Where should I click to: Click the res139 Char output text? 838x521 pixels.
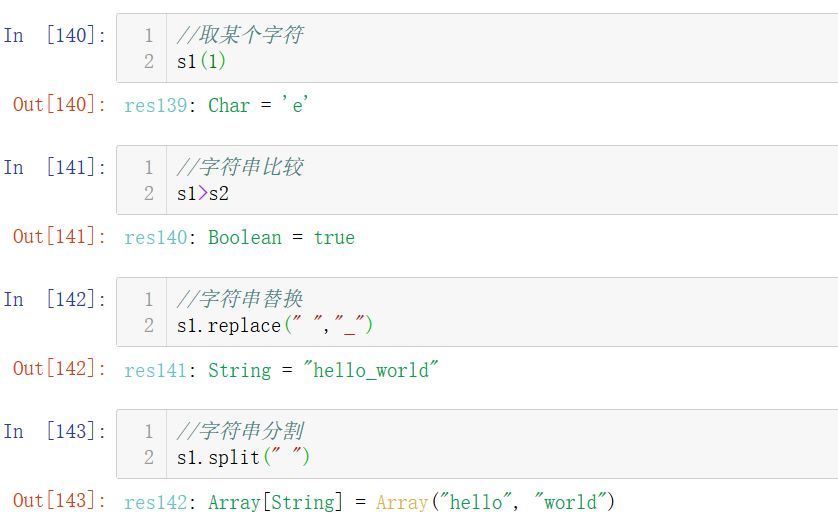pos(215,105)
